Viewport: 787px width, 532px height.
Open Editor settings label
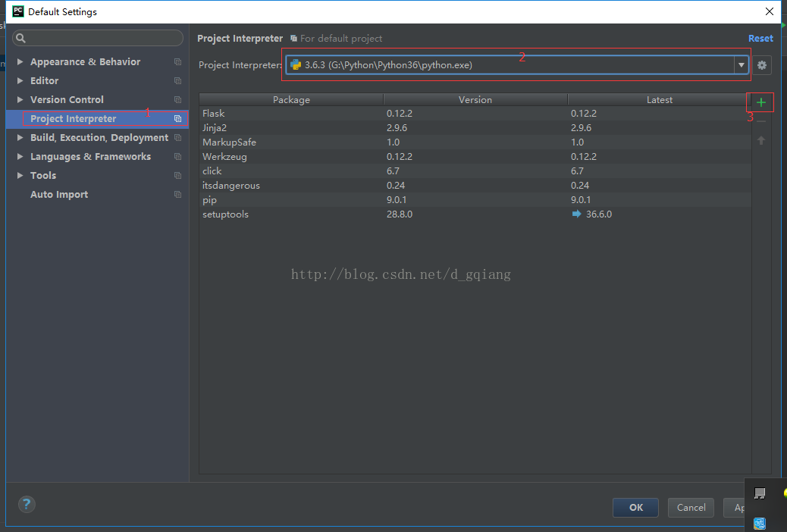coord(44,81)
